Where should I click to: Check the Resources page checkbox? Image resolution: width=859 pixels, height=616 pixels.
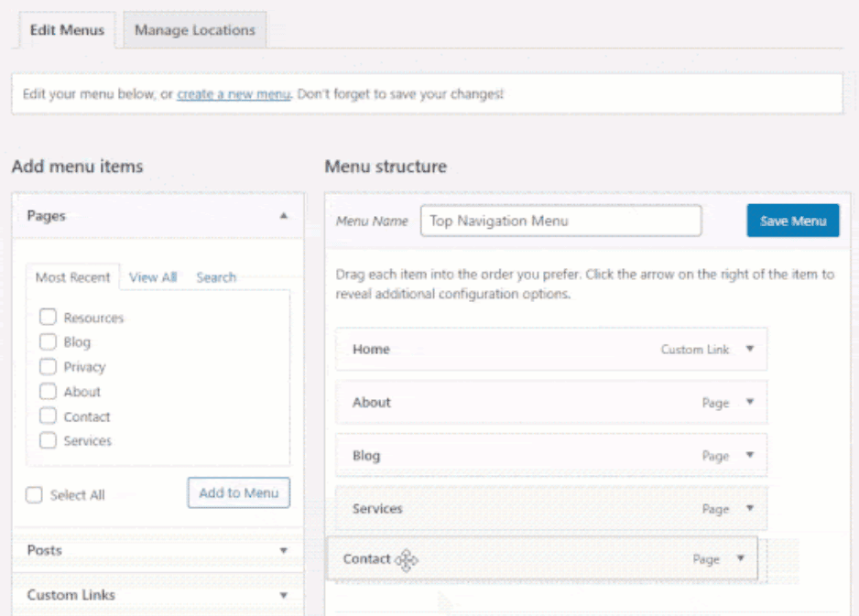tap(48, 318)
